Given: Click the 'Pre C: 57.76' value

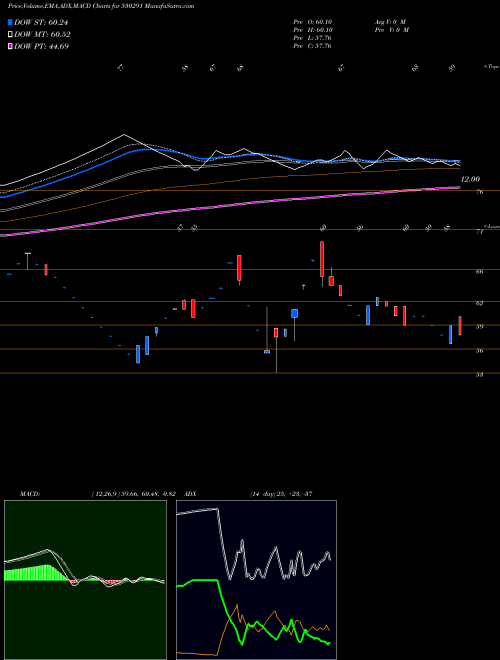Looking at the screenshot, I should [313, 46].
